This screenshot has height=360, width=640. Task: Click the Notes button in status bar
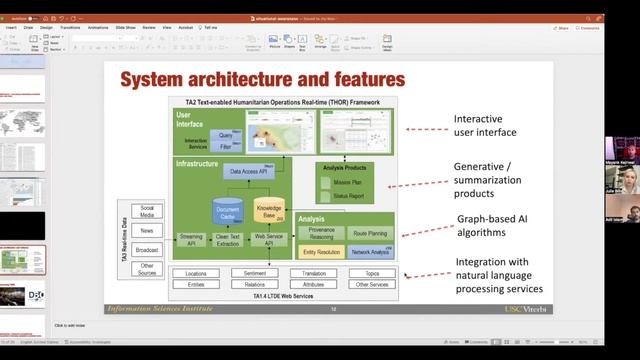[452, 342]
